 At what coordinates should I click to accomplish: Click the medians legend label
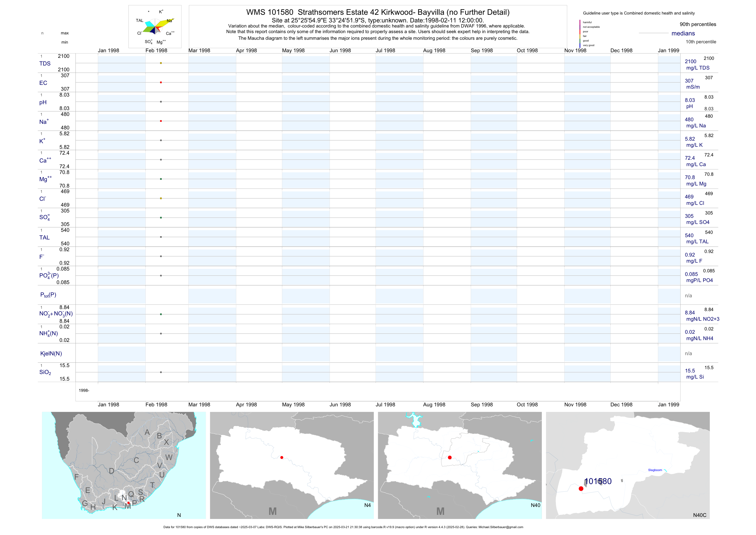point(683,33)
